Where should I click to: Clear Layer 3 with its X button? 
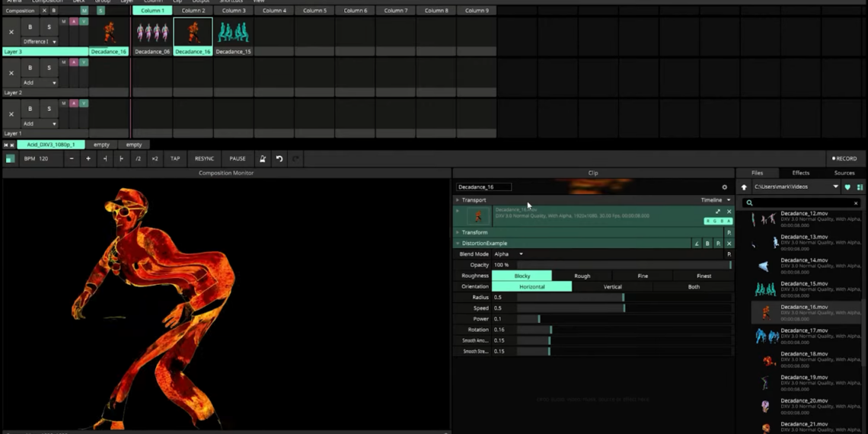tap(11, 32)
